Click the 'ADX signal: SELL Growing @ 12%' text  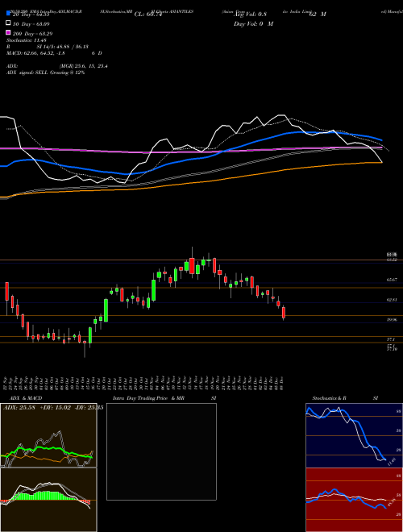click(45, 73)
